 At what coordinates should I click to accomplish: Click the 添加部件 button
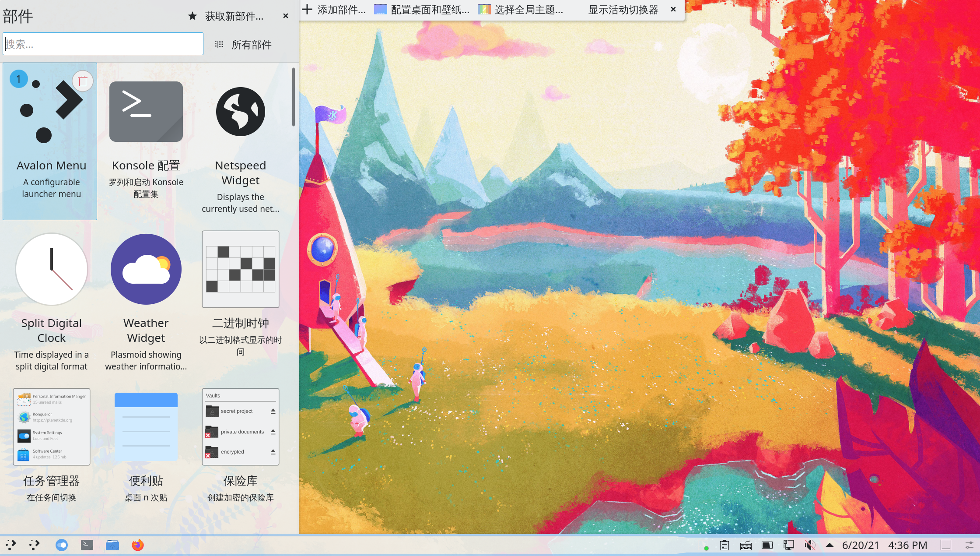(x=334, y=10)
